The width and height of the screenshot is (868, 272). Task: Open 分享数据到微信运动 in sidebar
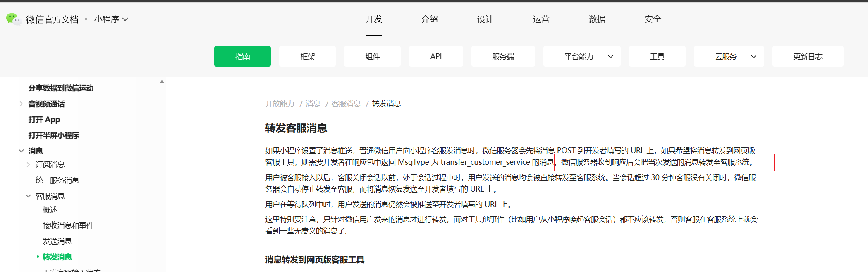pyautogui.click(x=61, y=88)
